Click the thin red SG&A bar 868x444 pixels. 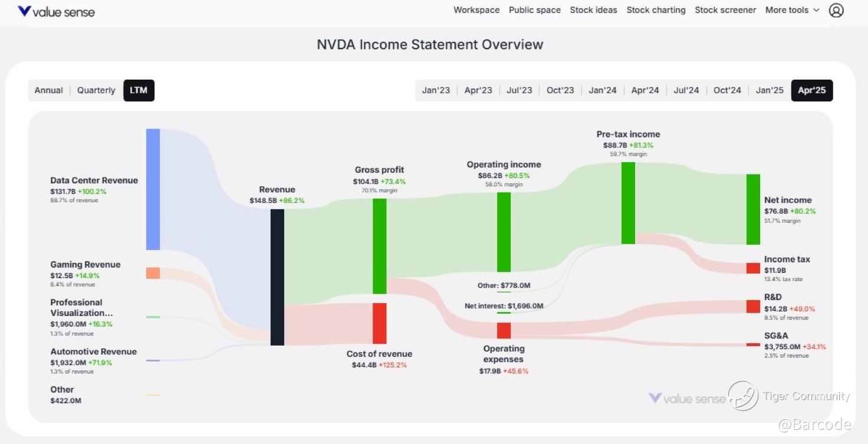pyautogui.click(x=753, y=345)
